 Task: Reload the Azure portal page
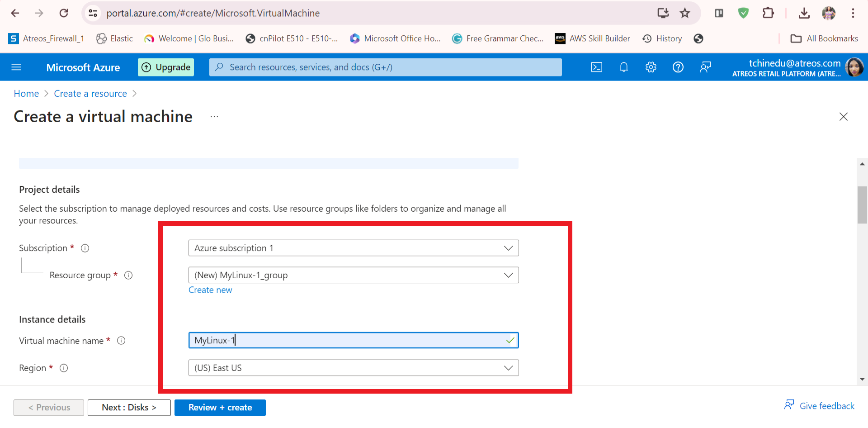tap(64, 13)
